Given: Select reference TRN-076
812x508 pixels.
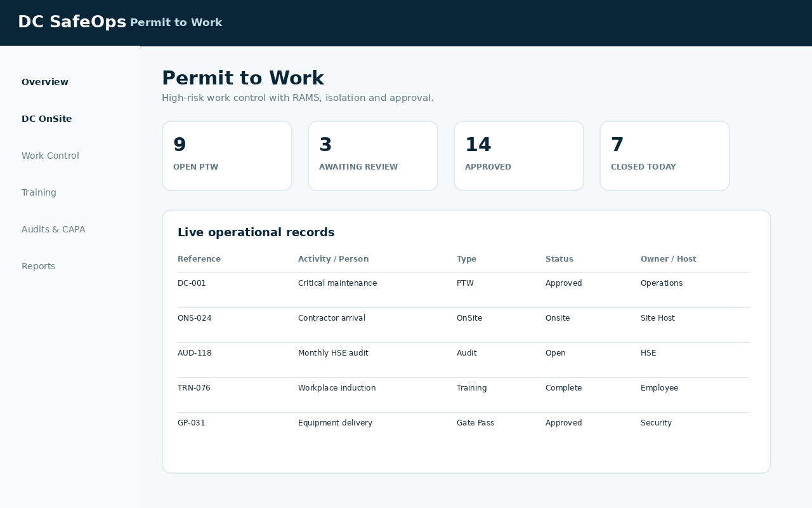Looking at the screenshot, I should click(x=194, y=388).
